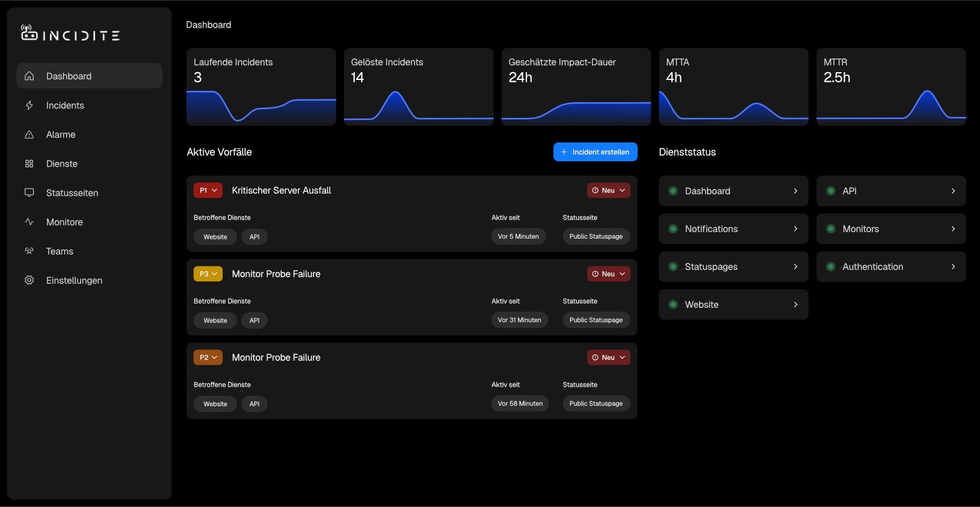Viewport: 980px width, 507px height.
Task: Click green status dot of Monitors service
Action: pos(831,229)
